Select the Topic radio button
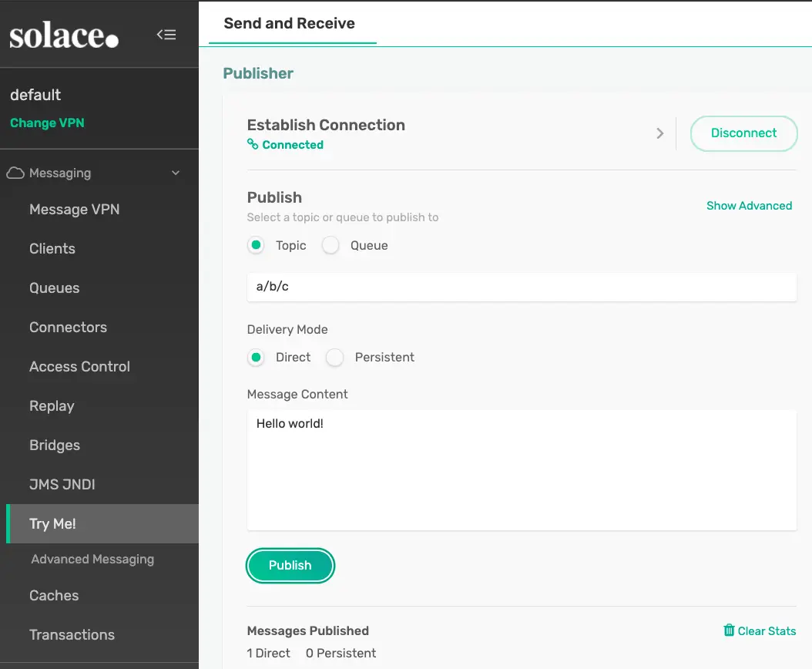The height and width of the screenshot is (669, 812). click(256, 246)
